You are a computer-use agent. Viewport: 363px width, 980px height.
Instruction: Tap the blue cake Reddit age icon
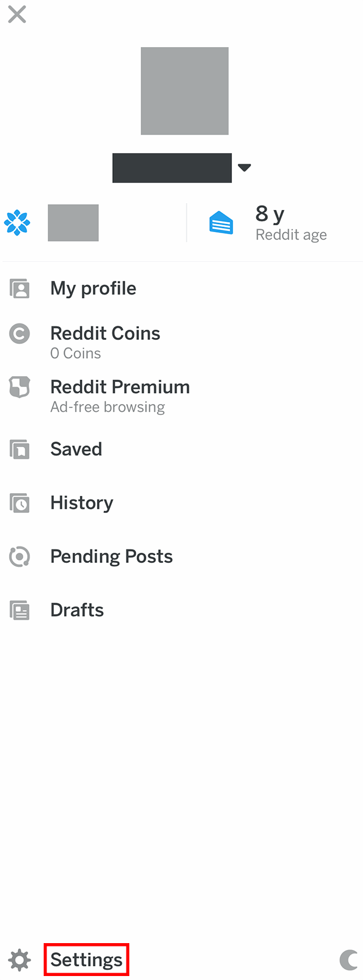tap(221, 222)
